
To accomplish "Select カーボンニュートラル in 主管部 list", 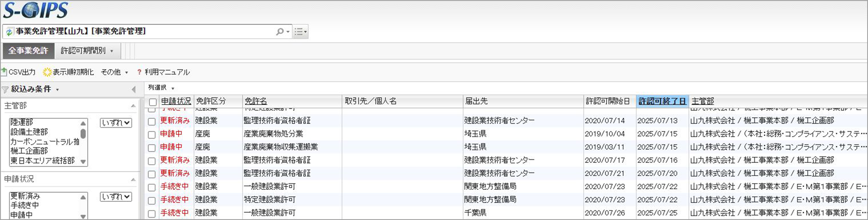I will [45, 141].
